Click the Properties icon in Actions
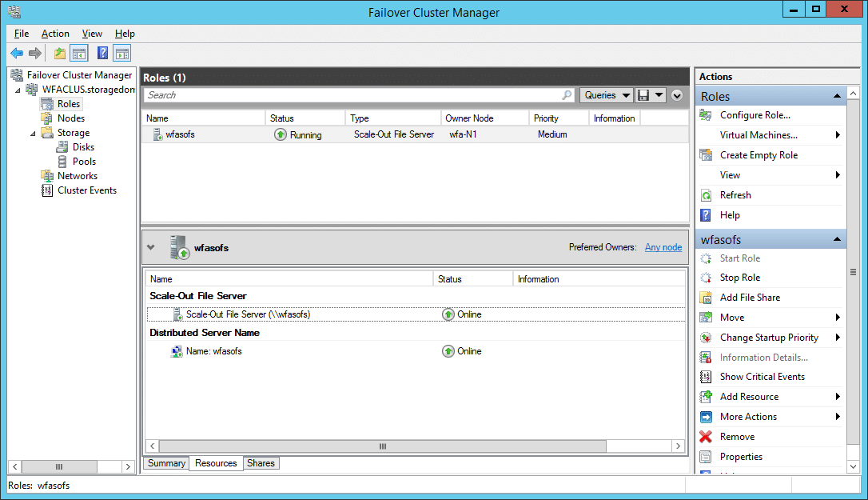 (706, 457)
